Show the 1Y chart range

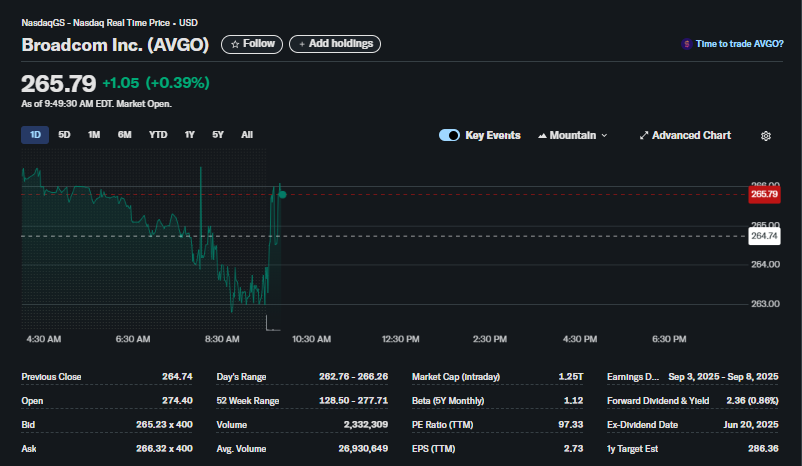[189, 135]
